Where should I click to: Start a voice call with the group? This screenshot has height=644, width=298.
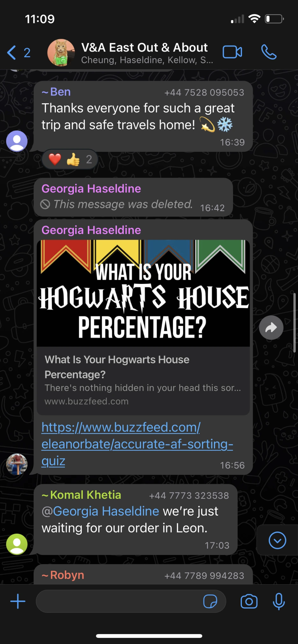click(269, 52)
